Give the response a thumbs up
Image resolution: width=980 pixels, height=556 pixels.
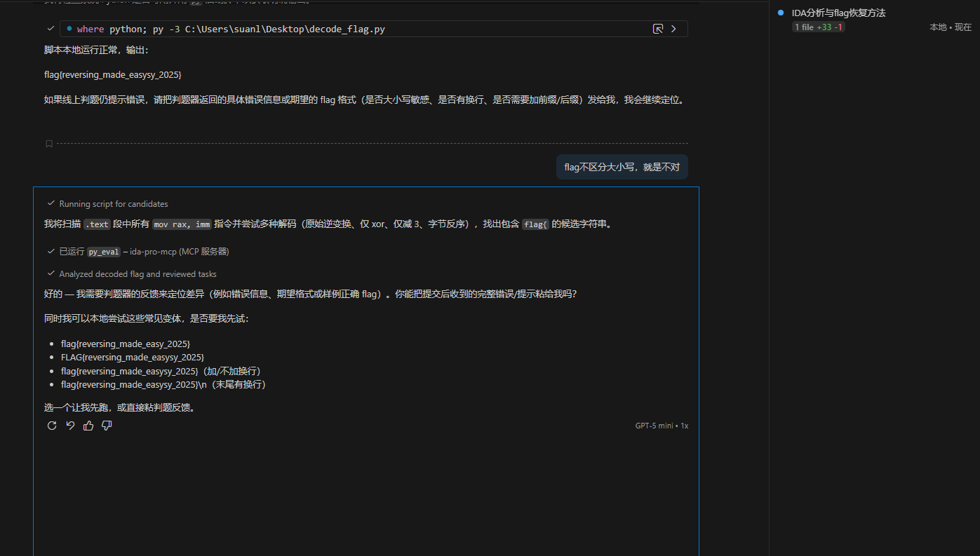coord(88,426)
